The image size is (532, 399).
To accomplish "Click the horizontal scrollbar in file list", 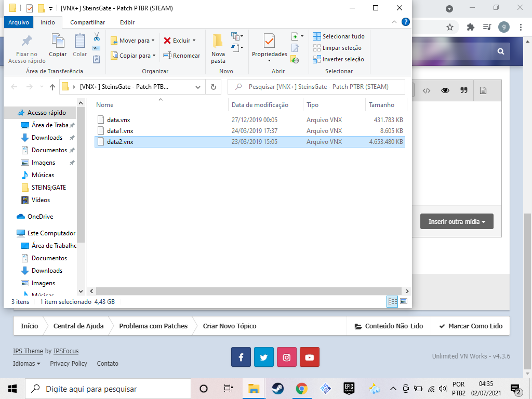I will point(248,291).
